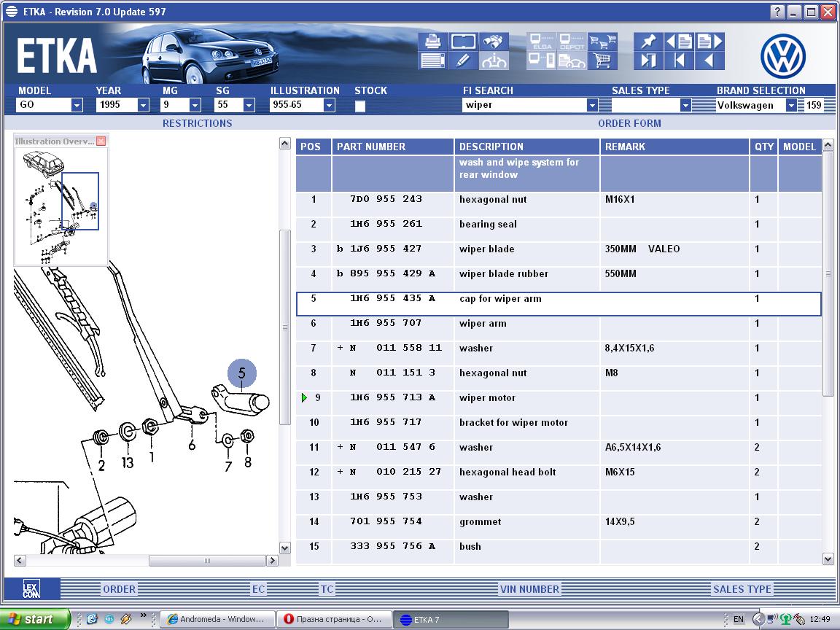This screenshot has width=840, height=630.
Task: Toggle the STOCK checkbox
Action: pos(360,106)
